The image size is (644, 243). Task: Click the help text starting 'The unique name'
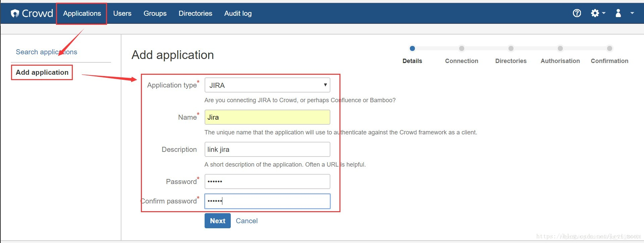(x=341, y=132)
